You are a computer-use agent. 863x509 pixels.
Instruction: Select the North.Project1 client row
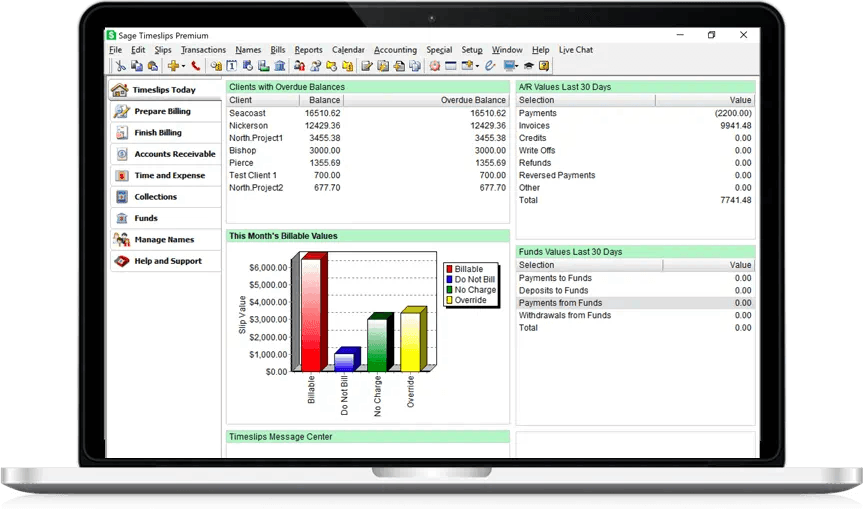pyautogui.click(x=368, y=138)
